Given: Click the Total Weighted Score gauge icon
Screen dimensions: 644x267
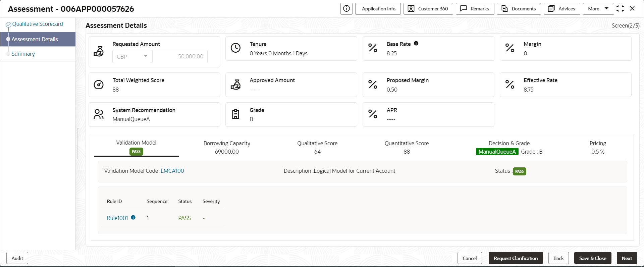Looking at the screenshot, I should (x=99, y=85).
